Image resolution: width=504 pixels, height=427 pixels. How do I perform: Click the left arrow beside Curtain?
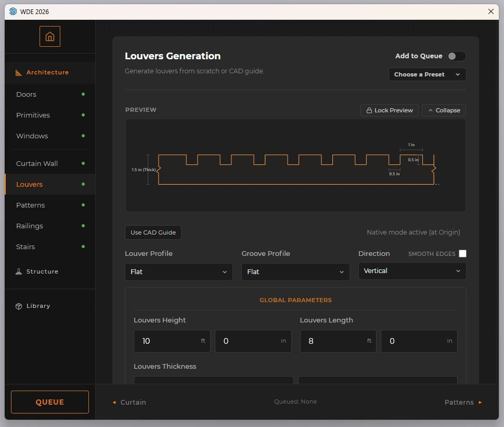point(114,402)
